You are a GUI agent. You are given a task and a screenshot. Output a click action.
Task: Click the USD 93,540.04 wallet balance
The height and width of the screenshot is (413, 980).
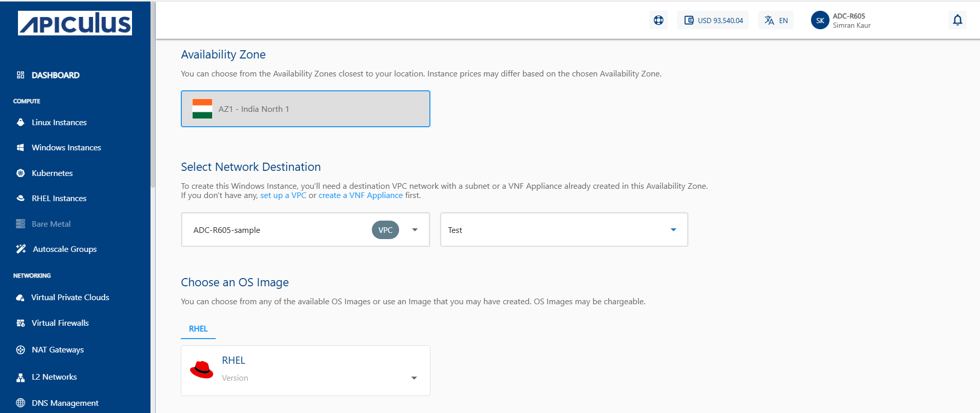pos(713,21)
